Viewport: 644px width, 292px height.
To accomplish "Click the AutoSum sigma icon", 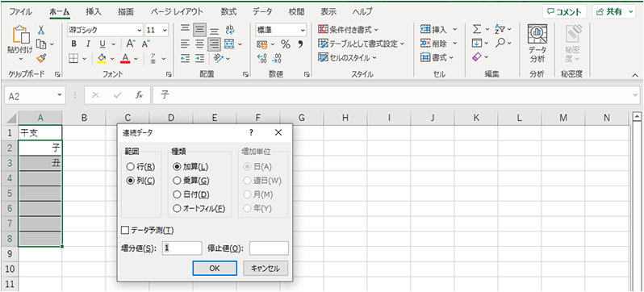I will [476, 30].
